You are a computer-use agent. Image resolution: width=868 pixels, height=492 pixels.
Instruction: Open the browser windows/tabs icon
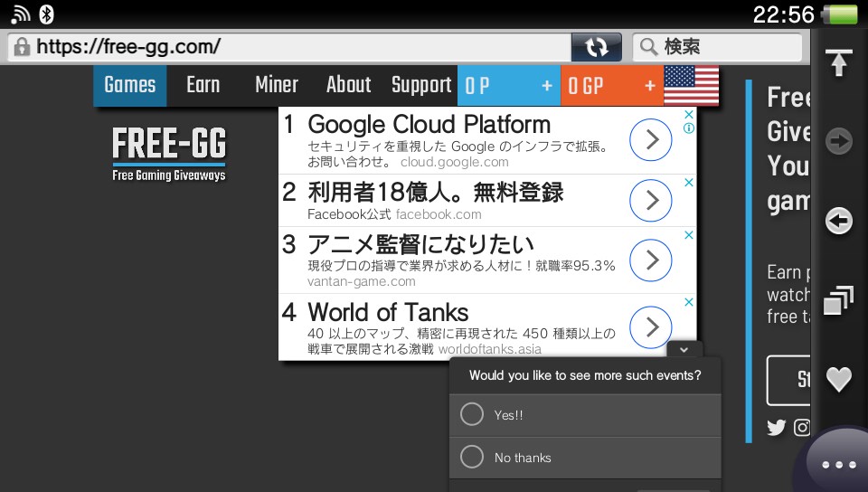[x=839, y=299]
